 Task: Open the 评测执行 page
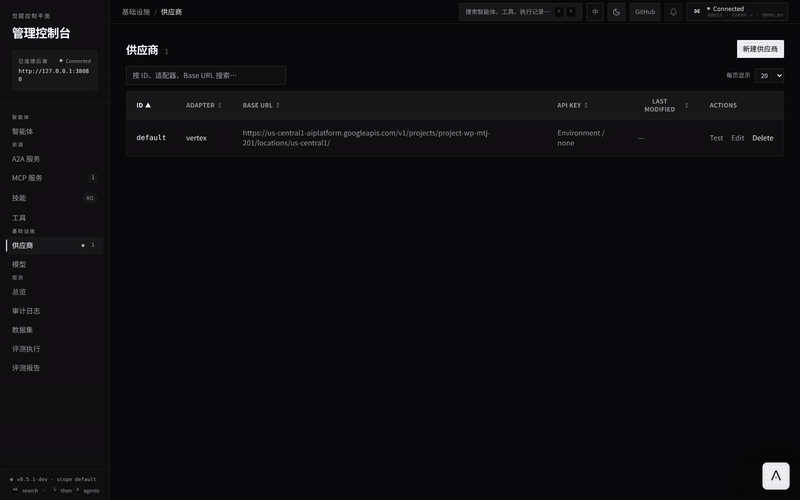coord(26,348)
